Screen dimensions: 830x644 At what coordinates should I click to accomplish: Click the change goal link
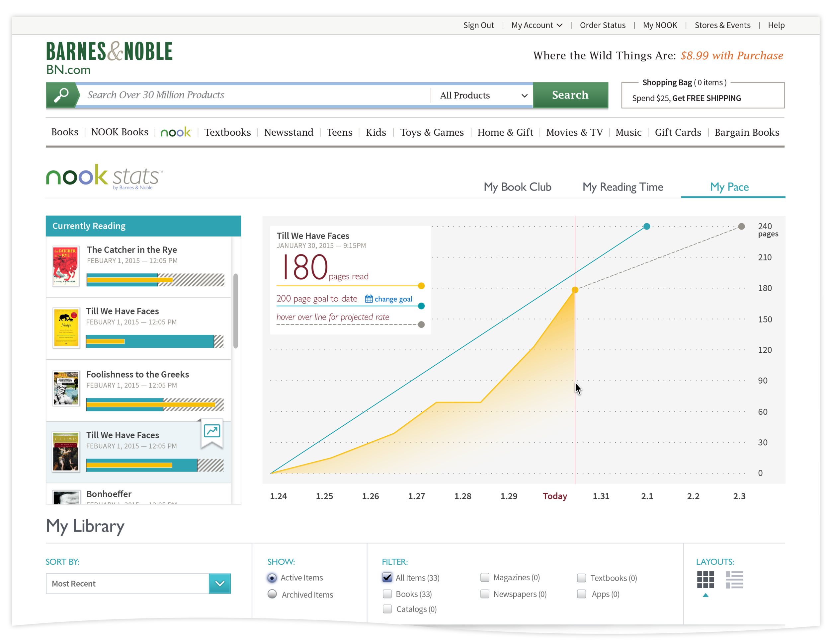pos(393,299)
